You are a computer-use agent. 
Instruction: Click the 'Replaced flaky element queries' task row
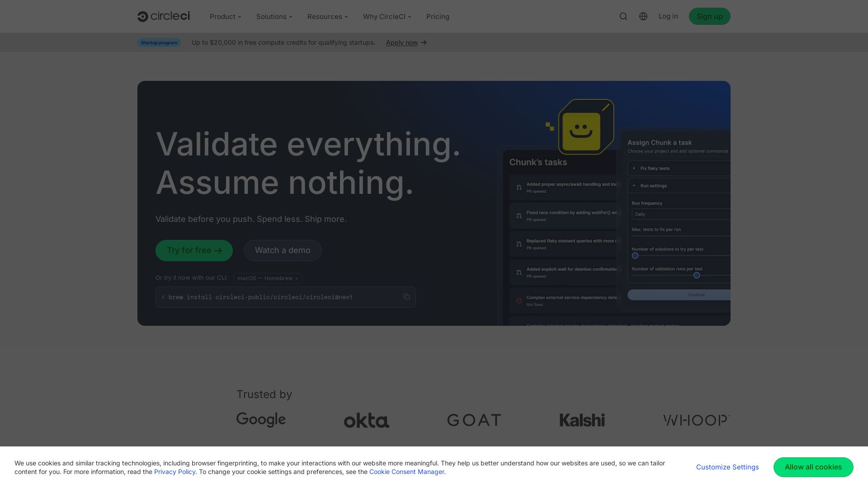click(563, 244)
